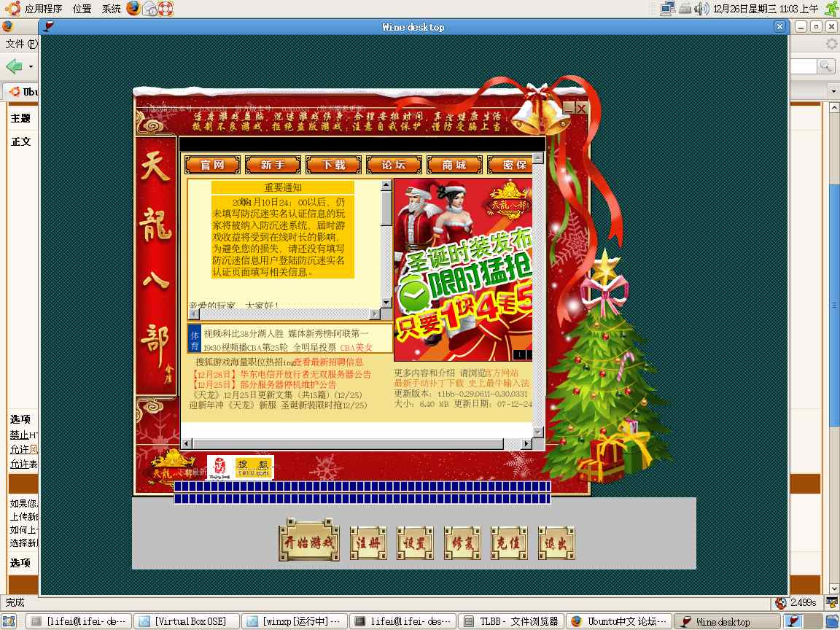Switch to TLBB - 文件浏览器 taskbar window

click(x=511, y=621)
